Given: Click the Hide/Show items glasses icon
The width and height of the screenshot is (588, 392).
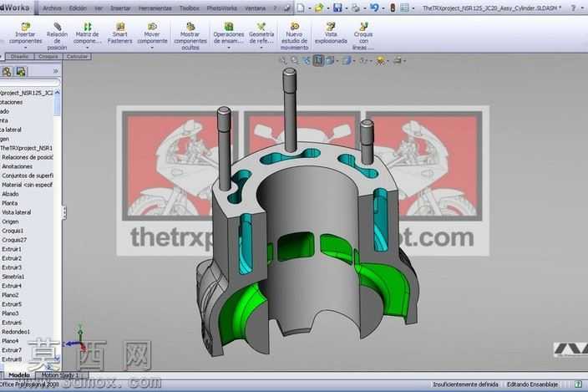Looking at the screenshot, I should click(x=363, y=60).
